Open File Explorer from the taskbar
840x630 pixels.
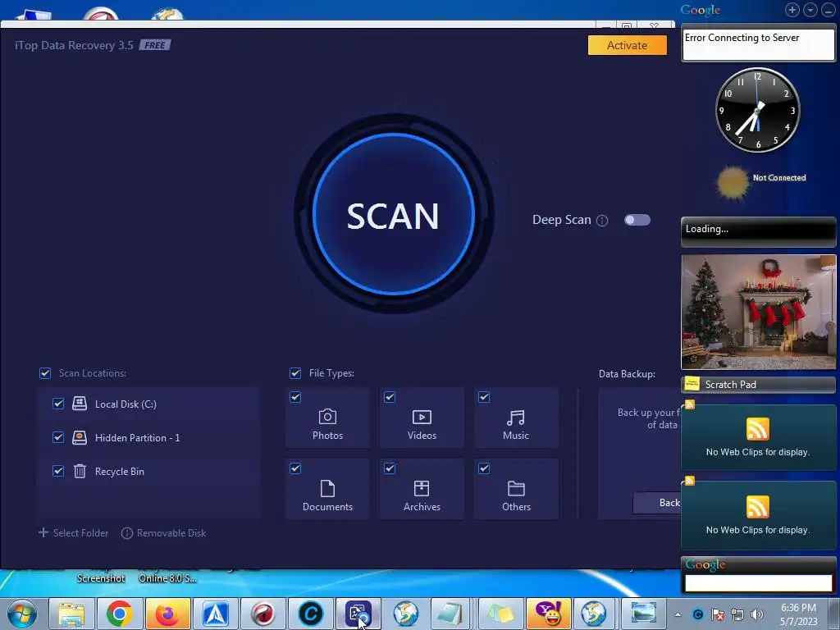point(72,614)
